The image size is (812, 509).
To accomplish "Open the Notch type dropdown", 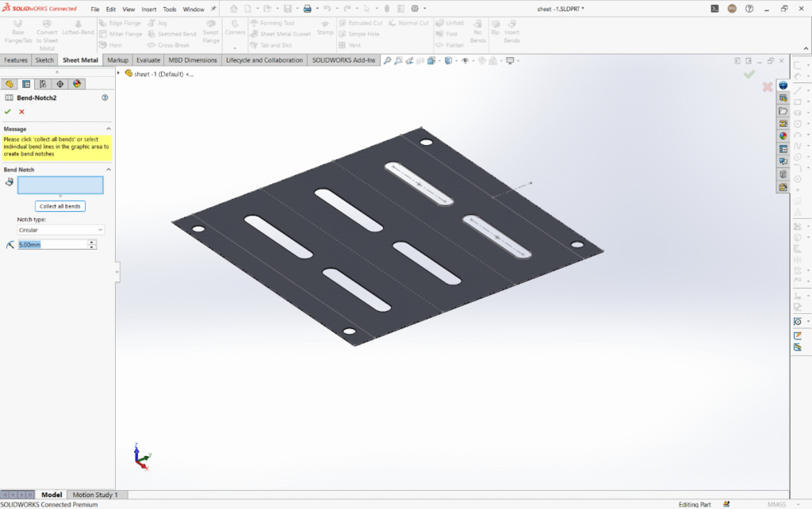I will coord(60,230).
